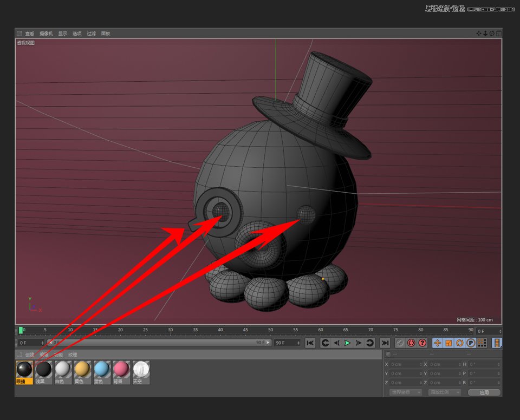
Task: Open the 摄像机 viewport menu
Action: click(x=46, y=34)
